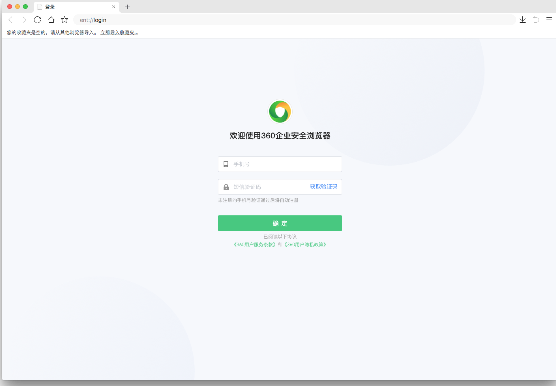556x386 pixels.
Task: Click the blue get verification code link
Action: pyautogui.click(x=323, y=187)
